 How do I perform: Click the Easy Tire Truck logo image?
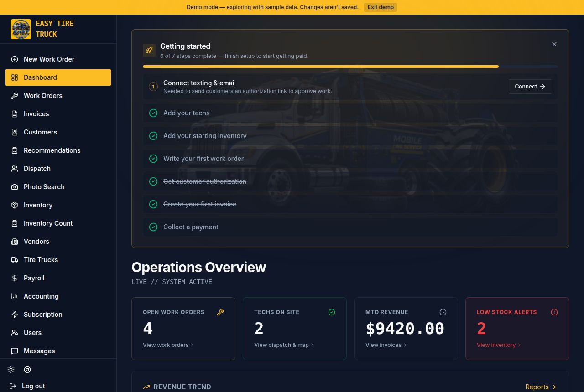click(x=21, y=29)
